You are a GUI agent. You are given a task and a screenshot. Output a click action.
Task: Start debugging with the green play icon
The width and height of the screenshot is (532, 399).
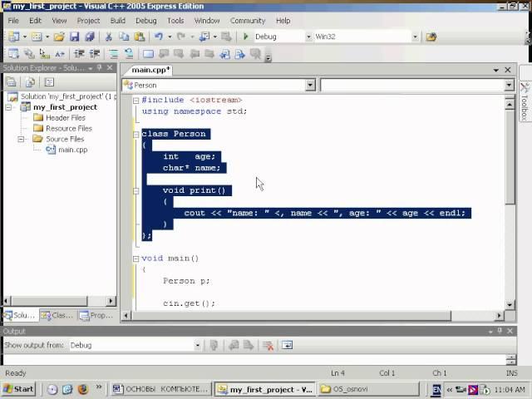pyautogui.click(x=246, y=37)
